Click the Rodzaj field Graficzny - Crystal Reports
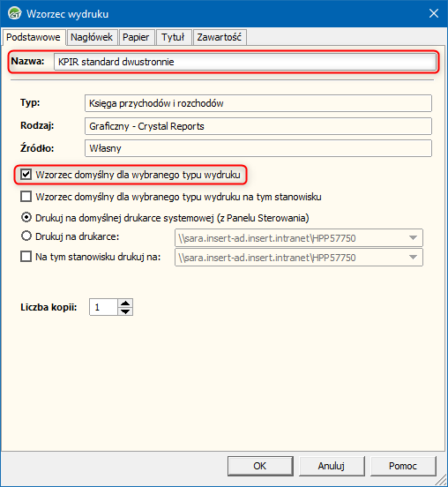Screen dimensions: 448x487 258,126
